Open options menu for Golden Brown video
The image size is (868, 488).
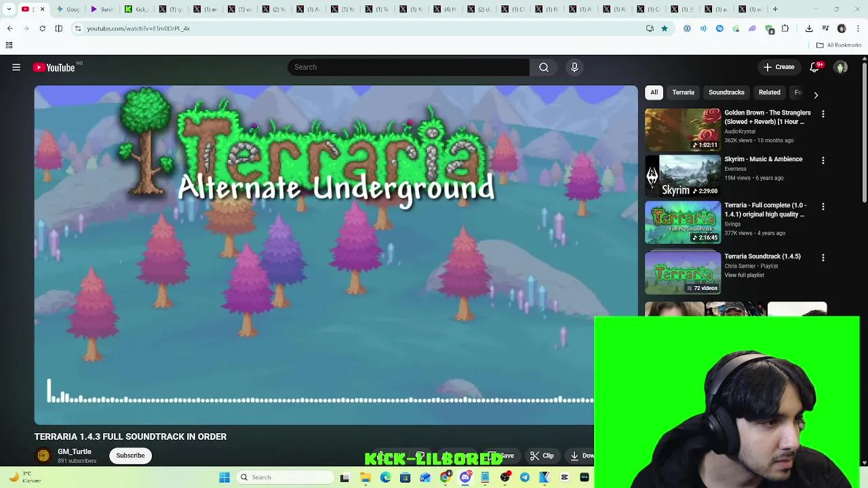coord(823,115)
